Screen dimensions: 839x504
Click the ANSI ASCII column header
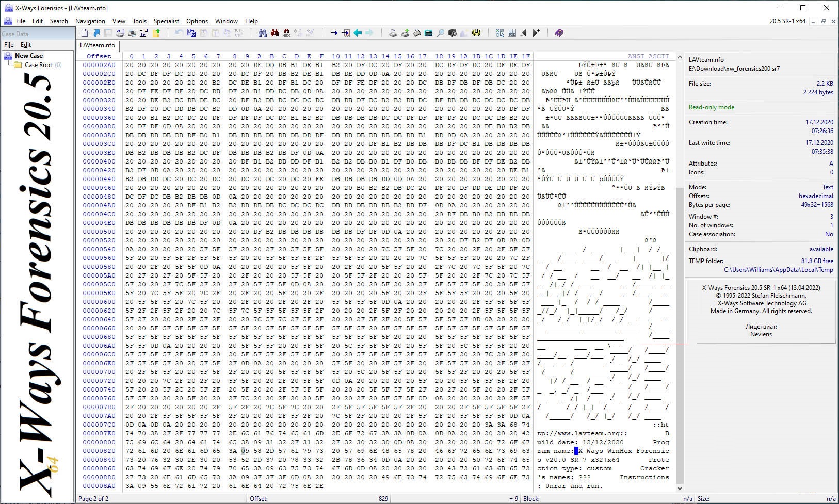click(648, 56)
